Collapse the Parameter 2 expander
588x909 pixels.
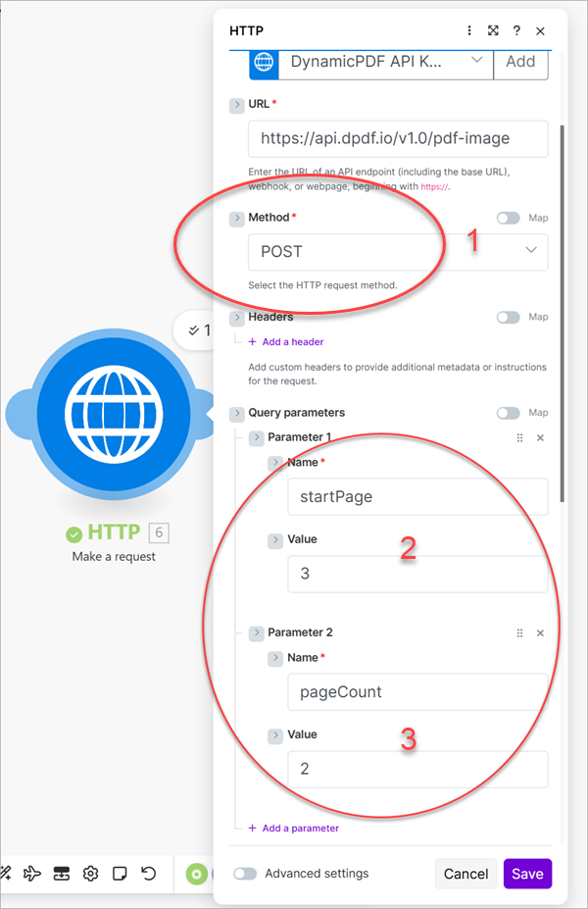coord(256,633)
